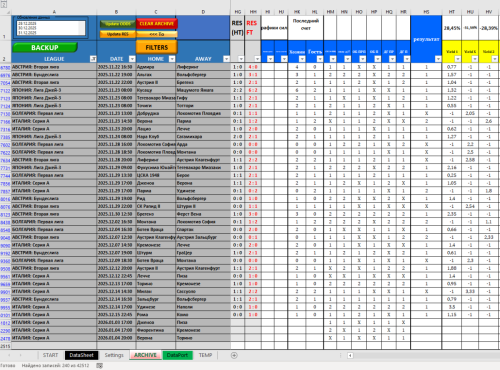This screenshot has width=500, height=370.
Task: Click the green BACKUP button
Action: click(x=45, y=48)
